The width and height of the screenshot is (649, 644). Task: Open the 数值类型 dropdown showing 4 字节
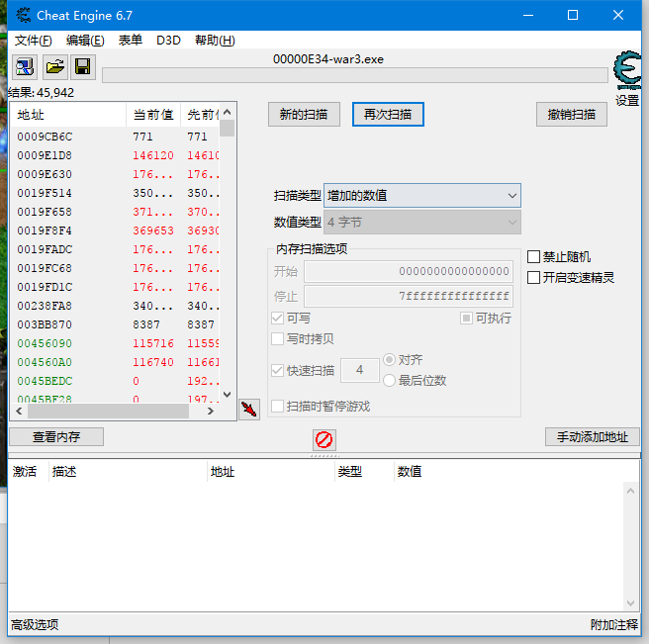pos(422,223)
